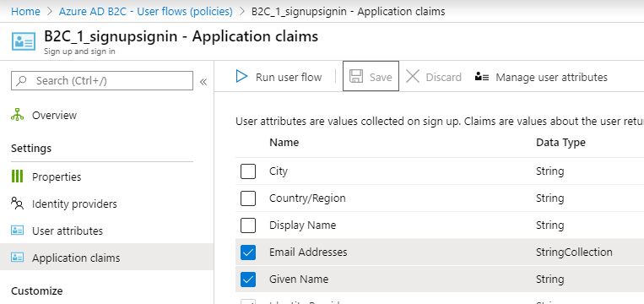Click the Manage user attributes icon
Image resolution: width=644 pixels, height=304 pixels.
point(482,77)
